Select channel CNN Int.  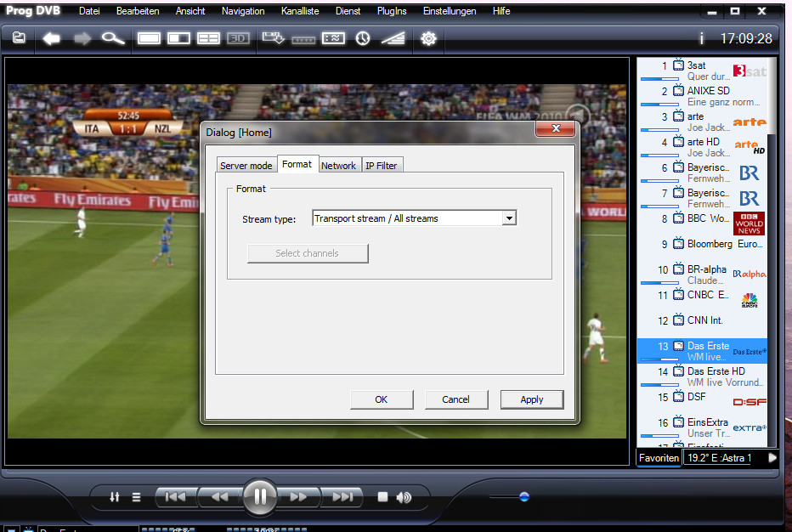[x=702, y=325]
